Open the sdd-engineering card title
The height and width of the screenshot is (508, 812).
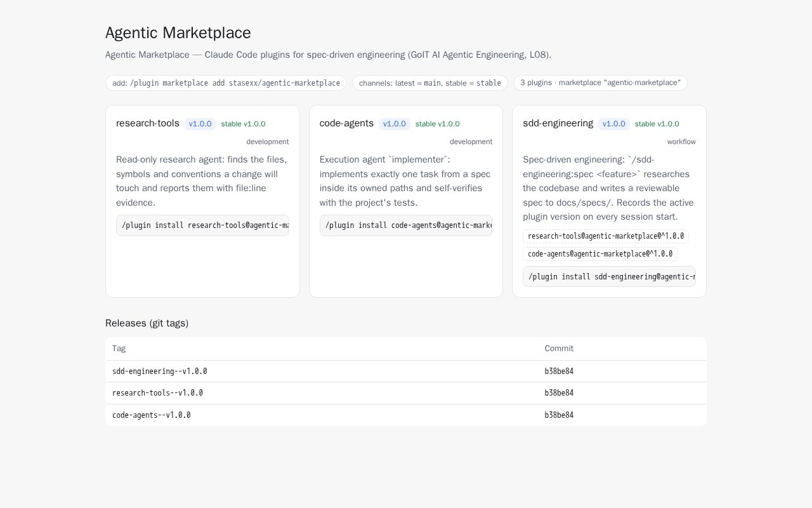coord(558,123)
